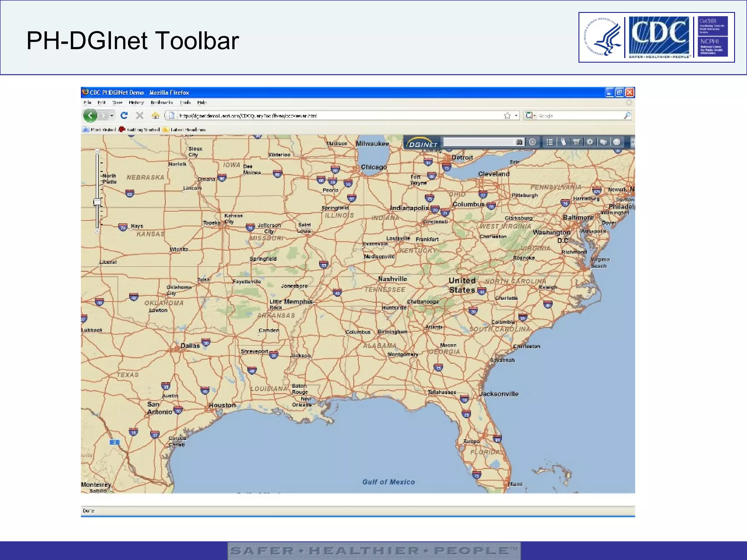Screen dimensions: 747x560
Task: Open the Tools menu
Action: [185, 102]
